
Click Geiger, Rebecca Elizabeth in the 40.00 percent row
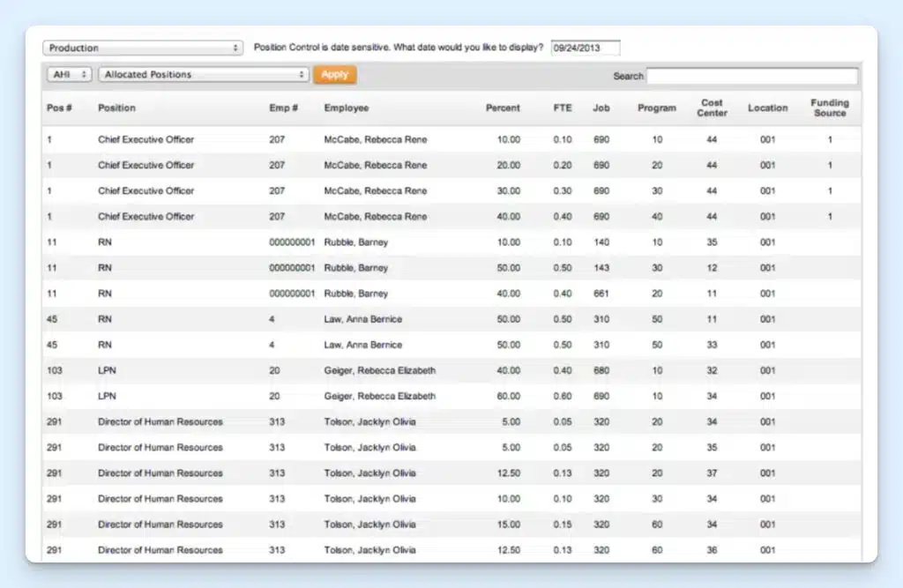[x=379, y=370]
